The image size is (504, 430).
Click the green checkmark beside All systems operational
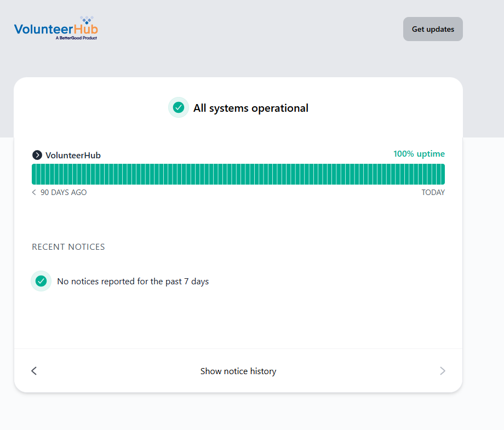[x=179, y=107]
